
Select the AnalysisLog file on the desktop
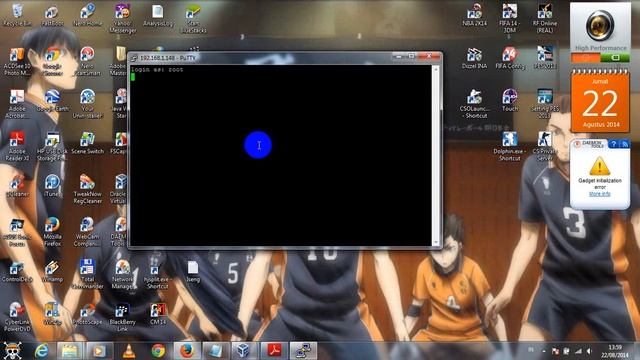point(158,16)
